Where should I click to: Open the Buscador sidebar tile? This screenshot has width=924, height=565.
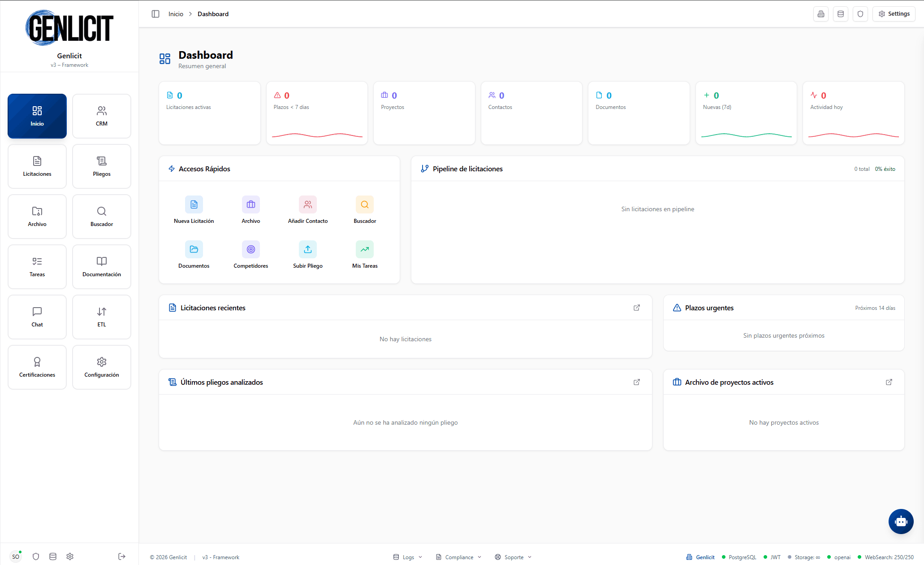tap(102, 217)
